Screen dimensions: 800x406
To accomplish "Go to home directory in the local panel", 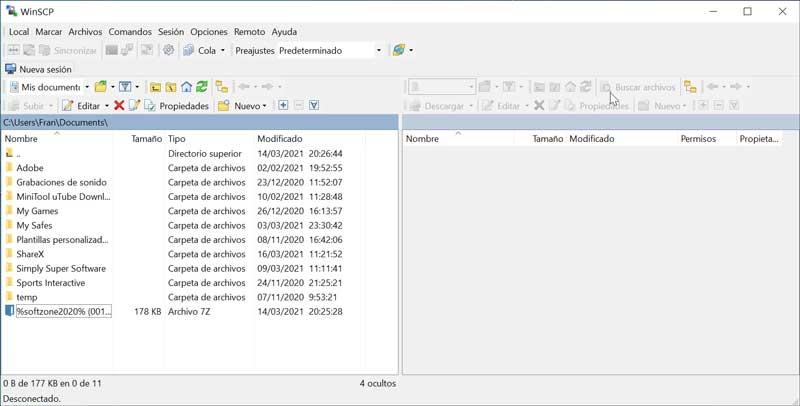I will pos(186,87).
